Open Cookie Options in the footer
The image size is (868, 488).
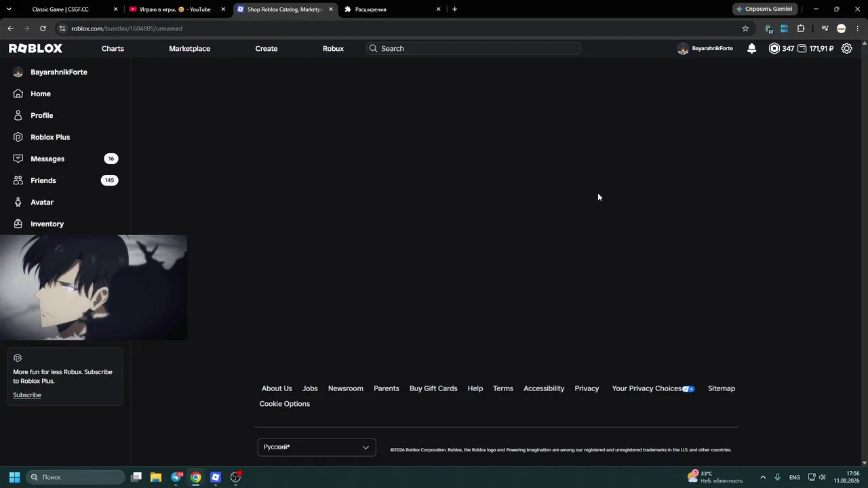click(x=285, y=404)
